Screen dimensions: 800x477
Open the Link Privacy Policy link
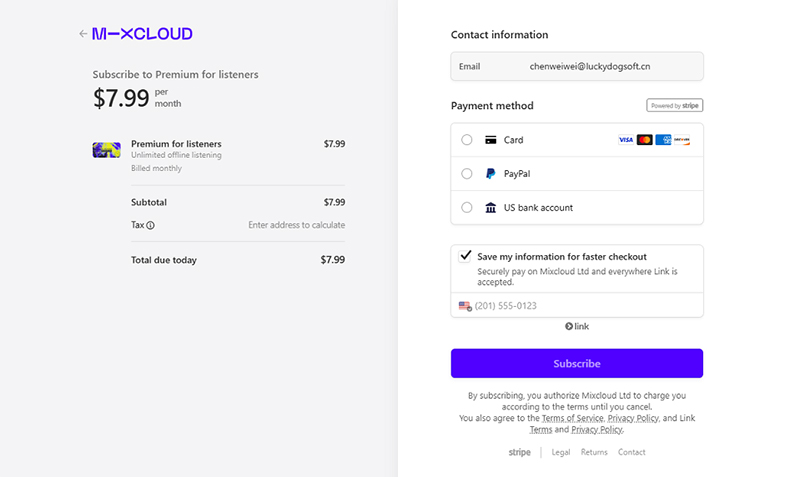point(596,430)
